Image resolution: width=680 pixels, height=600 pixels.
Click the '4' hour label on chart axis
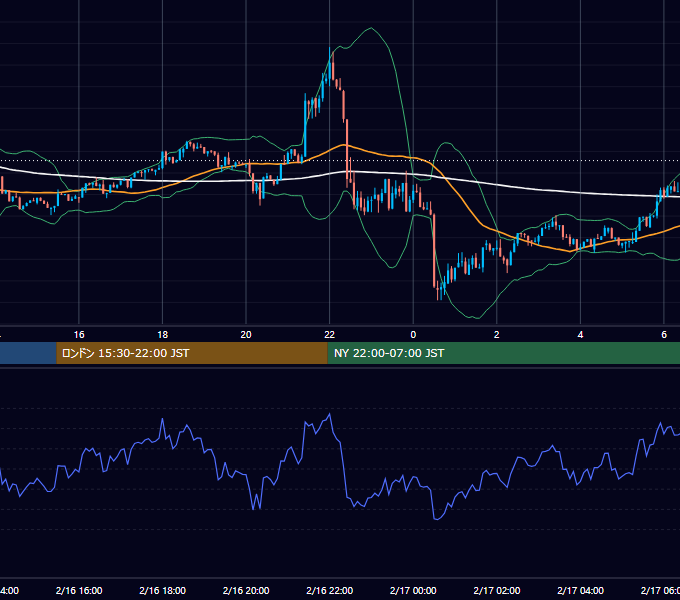(x=580, y=335)
